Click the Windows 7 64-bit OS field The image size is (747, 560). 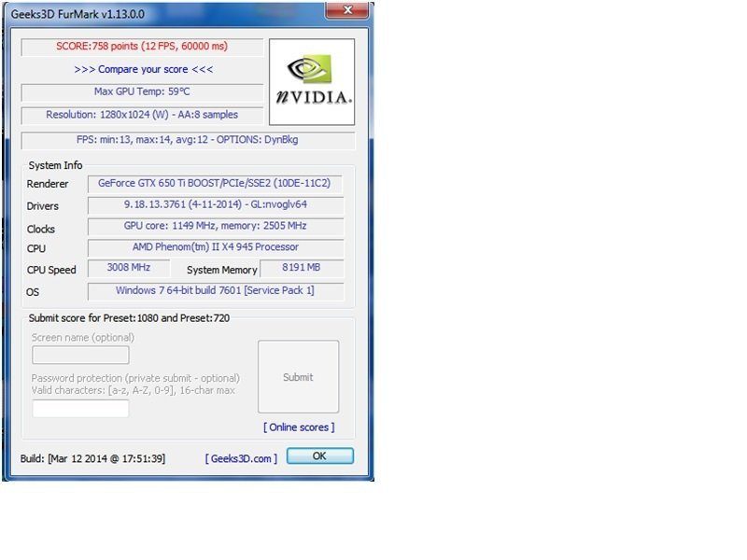[215, 291]
